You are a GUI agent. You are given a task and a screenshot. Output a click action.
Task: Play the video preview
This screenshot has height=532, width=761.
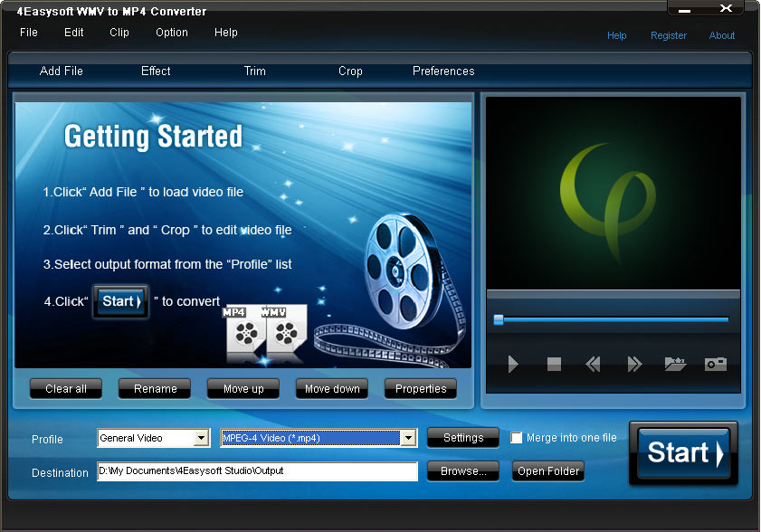coord(513,365)
